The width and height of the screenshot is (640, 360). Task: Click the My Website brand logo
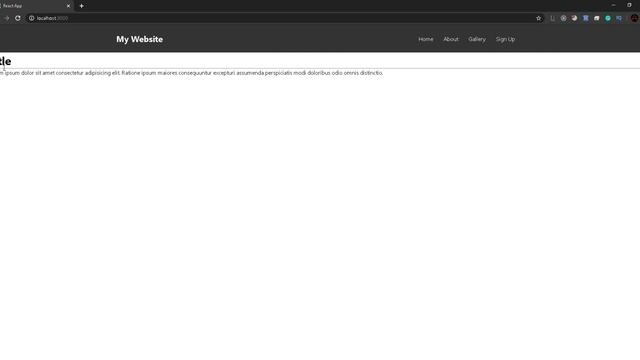[140, 39]
